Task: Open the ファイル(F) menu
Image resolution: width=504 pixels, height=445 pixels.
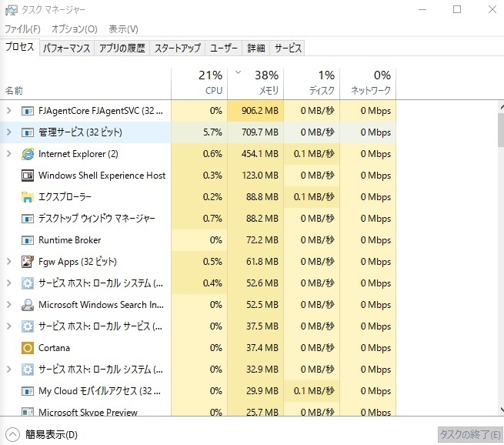Action: [x=22, y=29]
